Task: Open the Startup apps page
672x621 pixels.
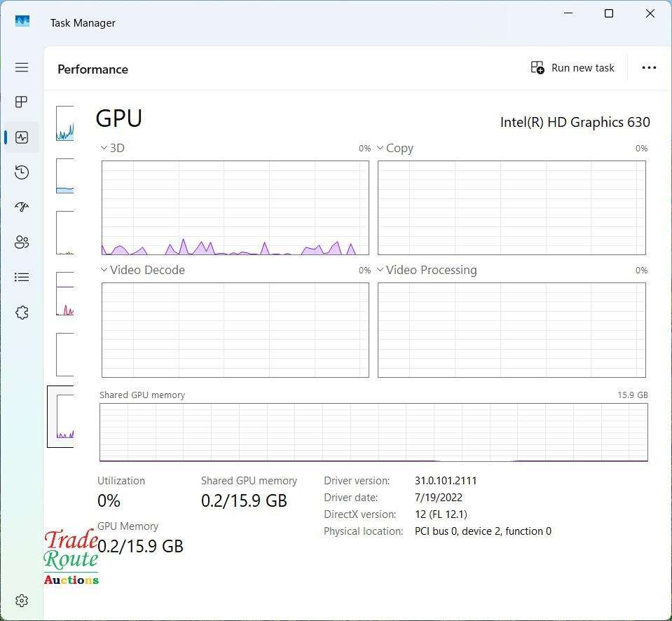Action: click(22, 207)
